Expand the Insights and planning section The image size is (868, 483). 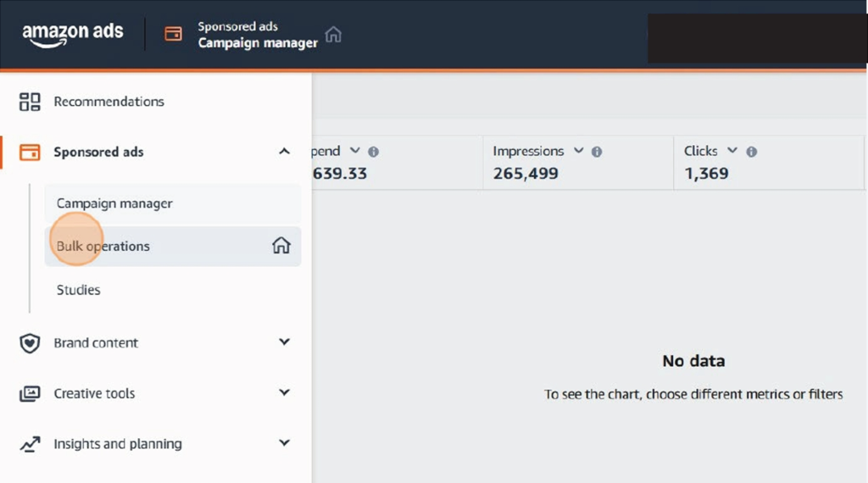pyautogui.click(x=284, y=442)
